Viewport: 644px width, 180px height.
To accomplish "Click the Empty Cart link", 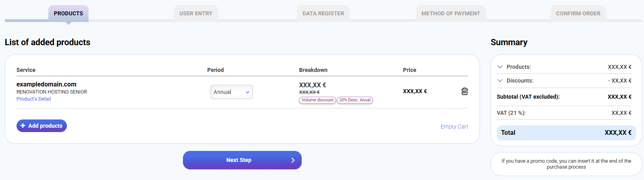I will tap(454, 127).
